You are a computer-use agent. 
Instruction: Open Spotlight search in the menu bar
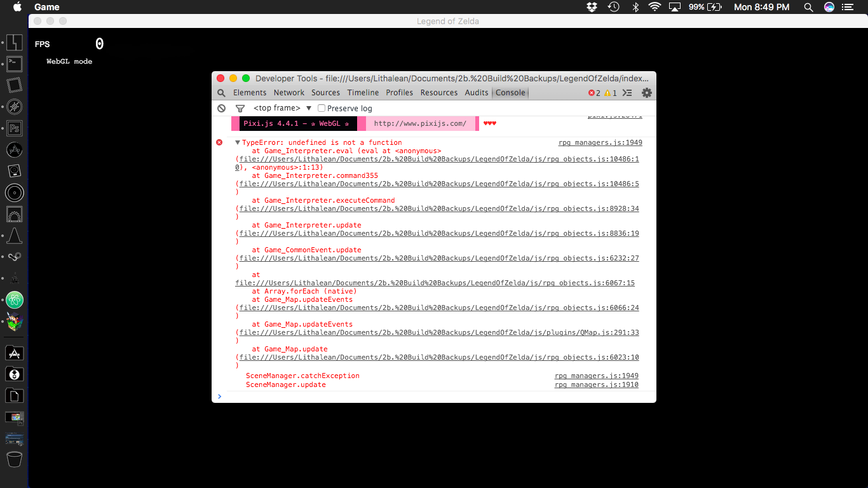point(808,7)
